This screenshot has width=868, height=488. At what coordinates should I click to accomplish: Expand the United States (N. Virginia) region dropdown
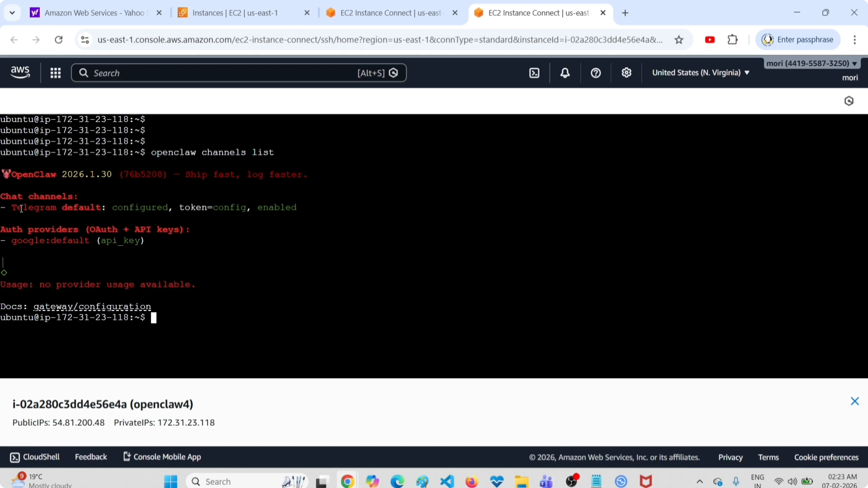pyautogui.click(x=701, y=73)
